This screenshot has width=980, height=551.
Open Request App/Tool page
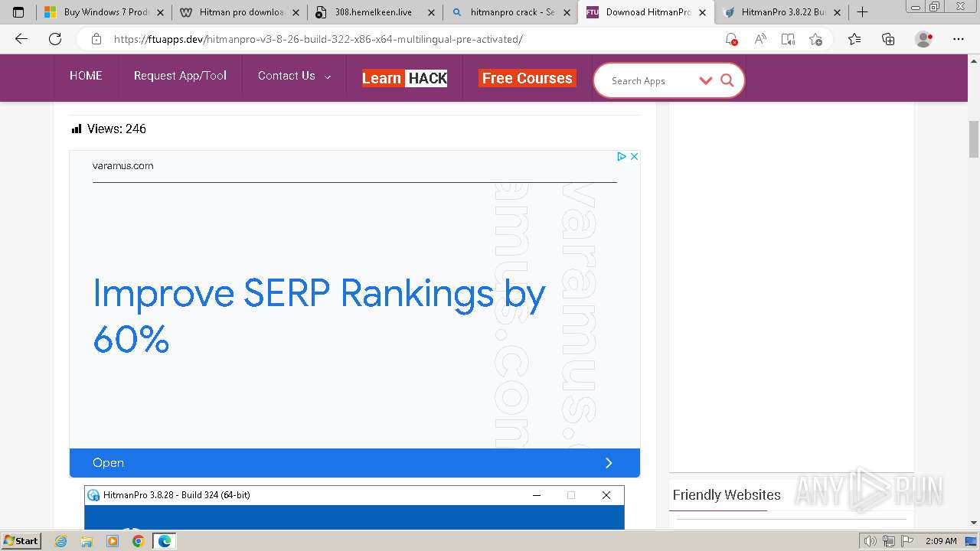coord(180,76)
